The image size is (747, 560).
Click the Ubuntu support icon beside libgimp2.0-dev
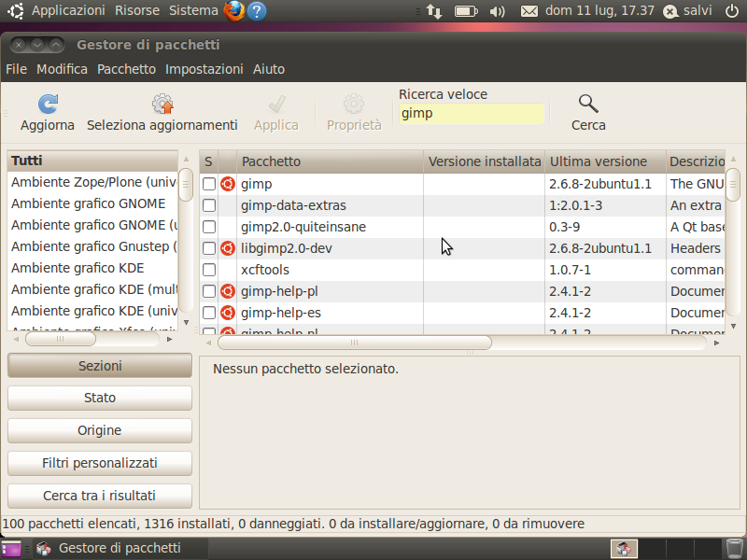(x=228, y=248)
